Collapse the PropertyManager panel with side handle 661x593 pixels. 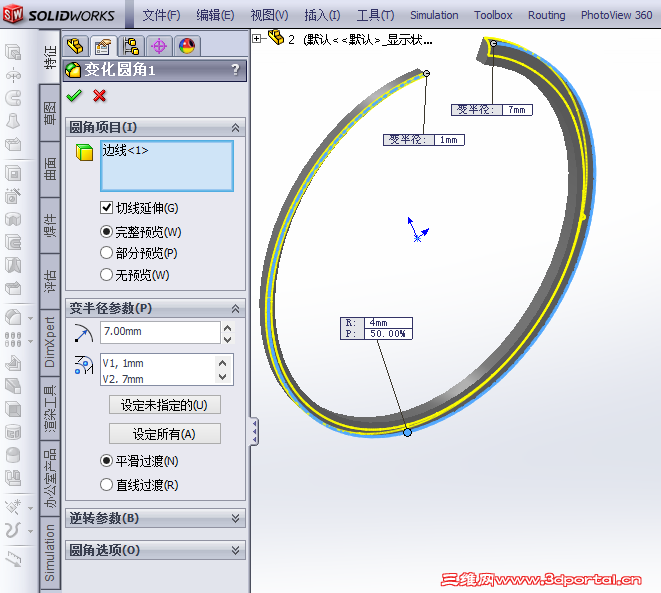(x=255, y=431)
